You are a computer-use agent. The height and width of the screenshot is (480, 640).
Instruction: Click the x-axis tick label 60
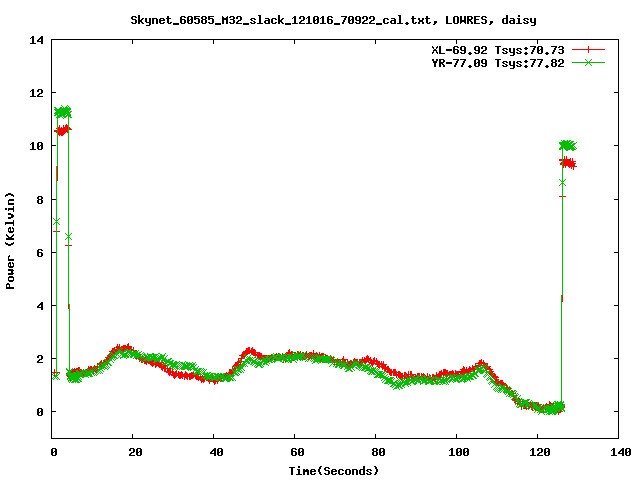click(x=297, y=452)
